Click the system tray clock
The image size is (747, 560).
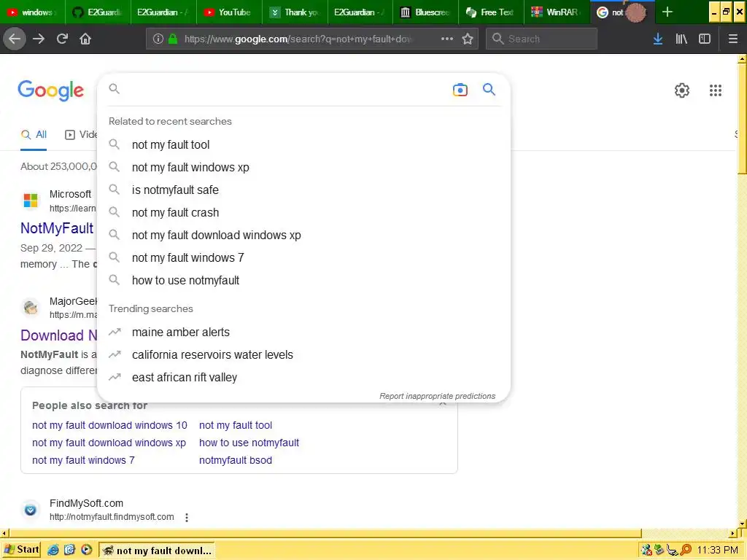(718, 551)
